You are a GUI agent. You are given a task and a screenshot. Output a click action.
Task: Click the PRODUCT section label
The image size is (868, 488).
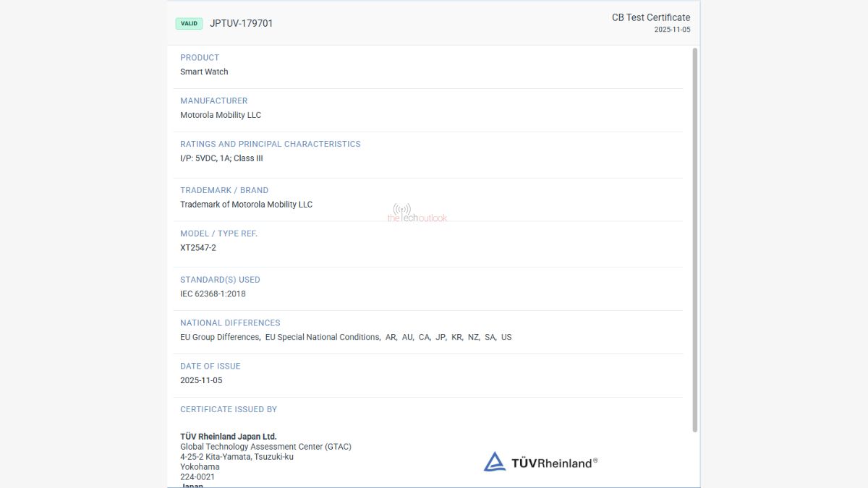coord(200,58)
